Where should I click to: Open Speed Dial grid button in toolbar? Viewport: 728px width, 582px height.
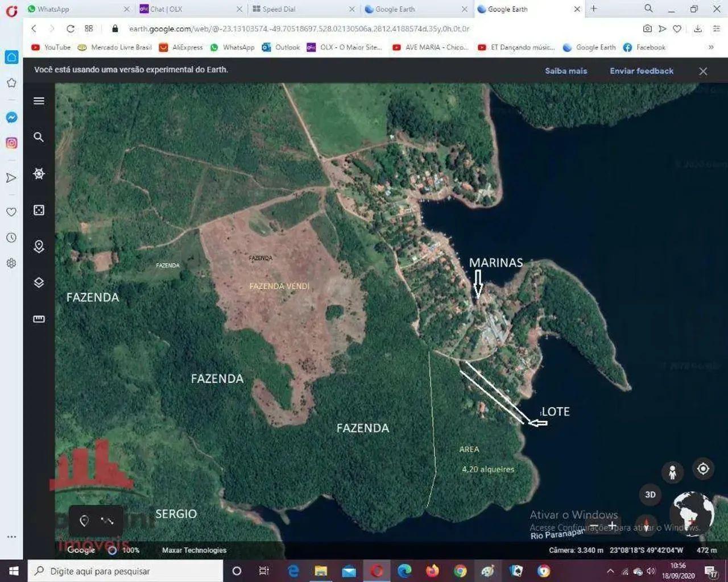(89, 28)
